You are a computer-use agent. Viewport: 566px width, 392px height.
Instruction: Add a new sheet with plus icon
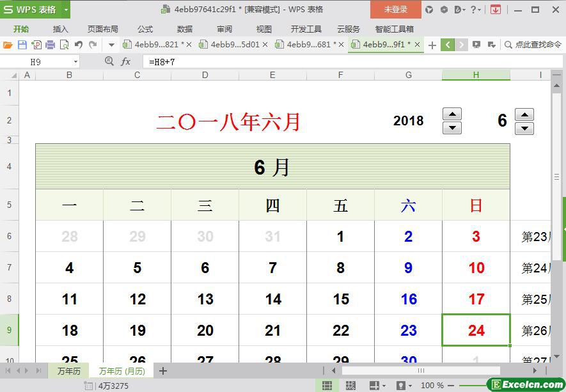(163, 371)
